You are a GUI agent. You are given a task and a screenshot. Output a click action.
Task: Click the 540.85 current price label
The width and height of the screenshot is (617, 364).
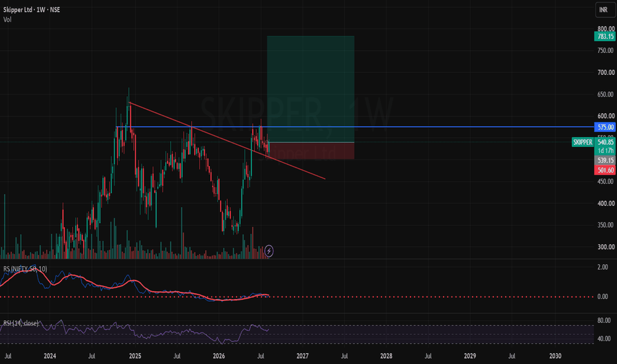tap(605, 142)
